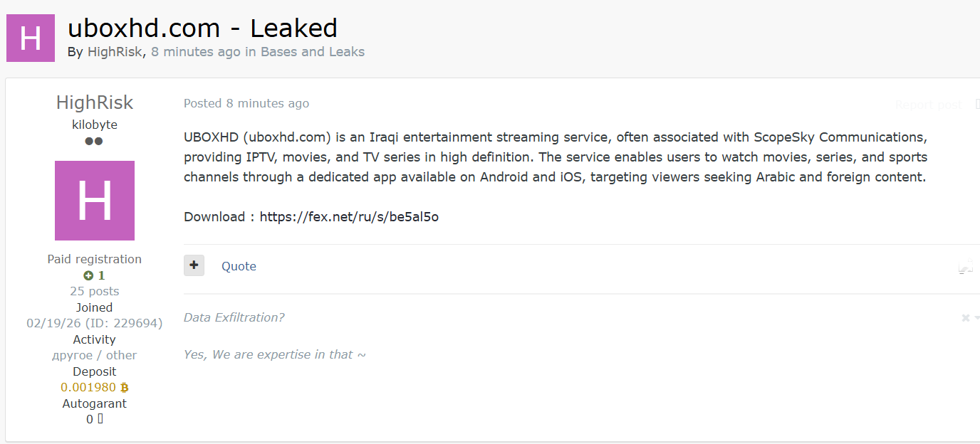This screenshot has height=444, width=980.
Task: Click the icon next to Autogarant 0
Action: pos(100,419)
